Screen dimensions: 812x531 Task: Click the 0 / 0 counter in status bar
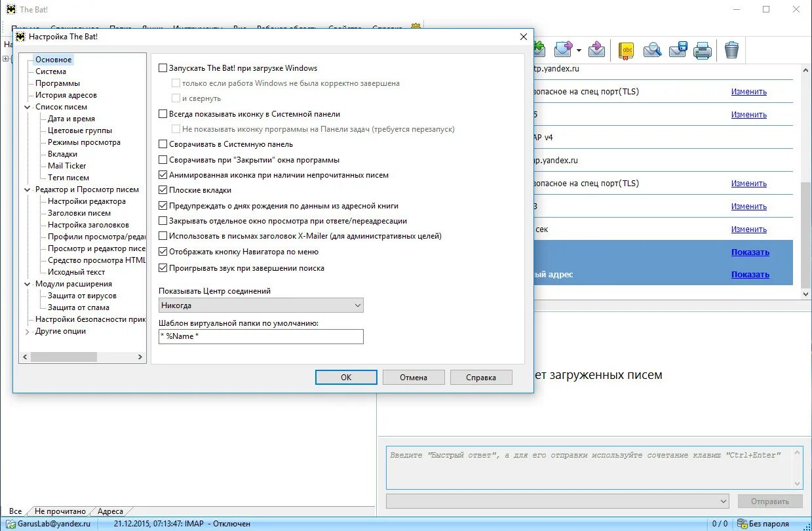point(720,524)
